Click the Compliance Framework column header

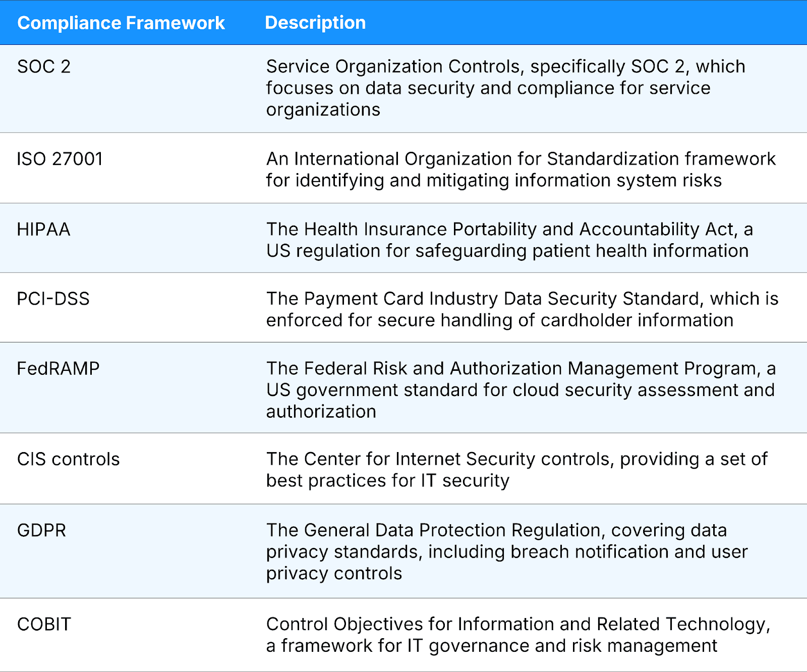tap(121, 23)
